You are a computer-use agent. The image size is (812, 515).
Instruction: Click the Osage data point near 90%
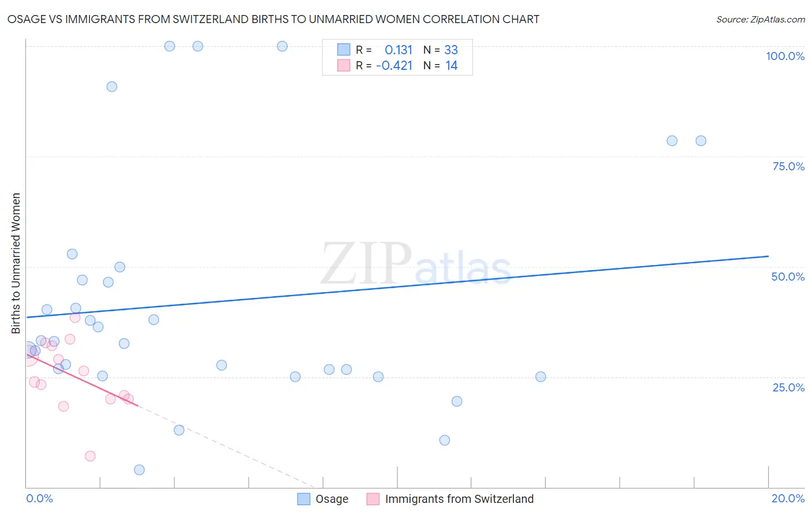[x=112, y=87]
